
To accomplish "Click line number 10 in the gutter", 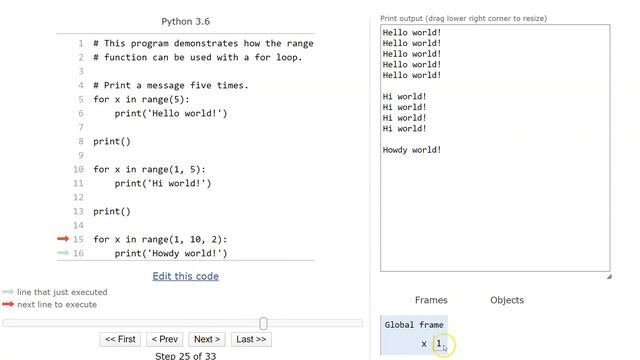I will [x=78, y=169].
